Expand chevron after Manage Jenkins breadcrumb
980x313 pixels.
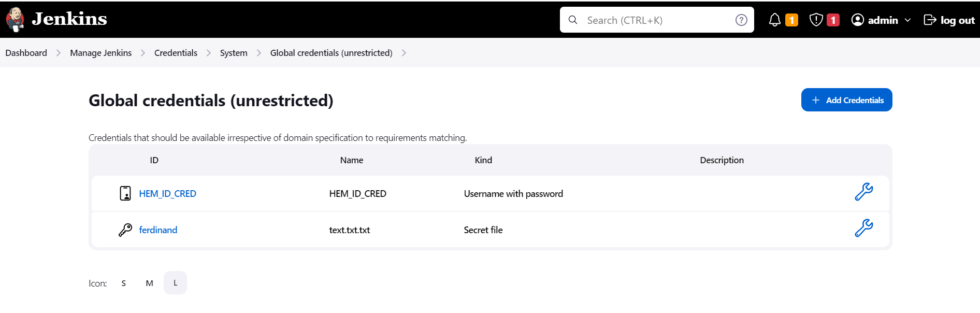point(143,53)
